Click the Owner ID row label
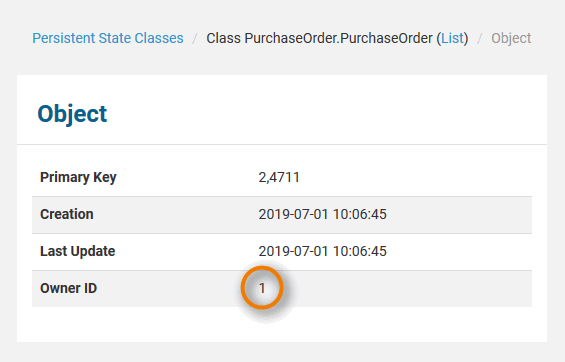This screenshot has width=565, height=362. tap(68, 288)
